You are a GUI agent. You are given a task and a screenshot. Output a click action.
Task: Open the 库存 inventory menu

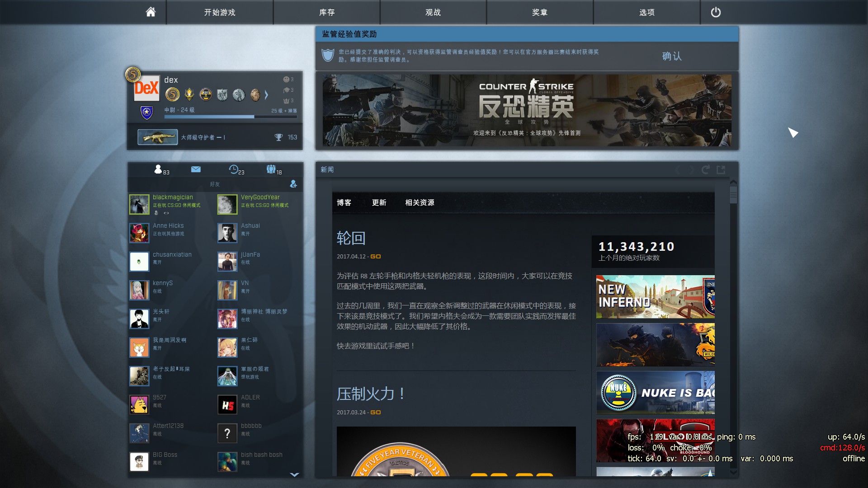click(x=326, y=12)
